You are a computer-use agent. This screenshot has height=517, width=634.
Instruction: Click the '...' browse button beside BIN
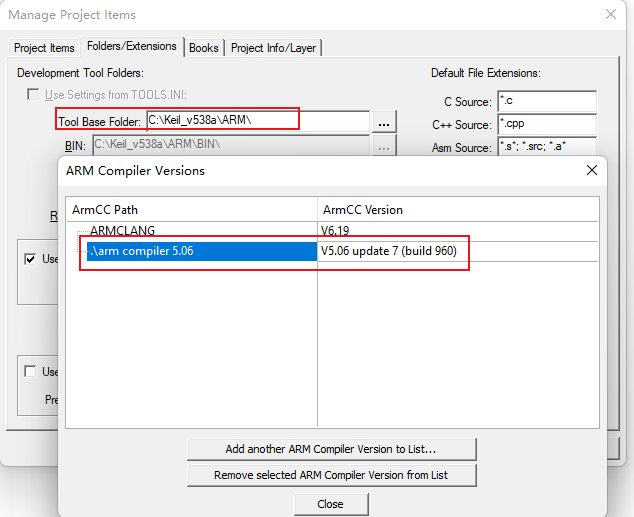(x=385, y=145)
